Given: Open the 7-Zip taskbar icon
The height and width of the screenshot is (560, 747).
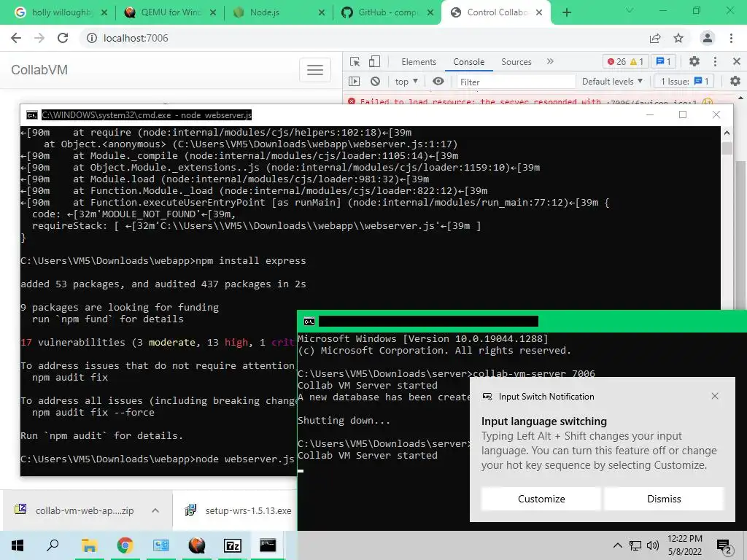Looking at the screenshot, I should [x=233, y=545].
